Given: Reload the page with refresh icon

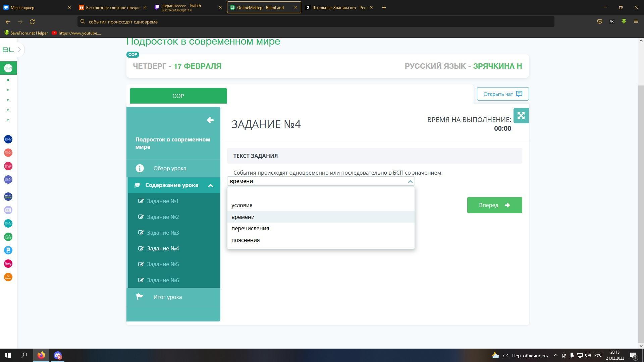Looking at the screenshot, I should coord(32,22).
